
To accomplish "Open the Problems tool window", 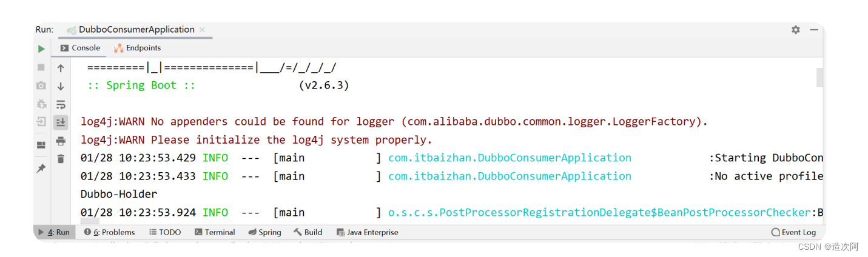I will click(x=110, y=232).
